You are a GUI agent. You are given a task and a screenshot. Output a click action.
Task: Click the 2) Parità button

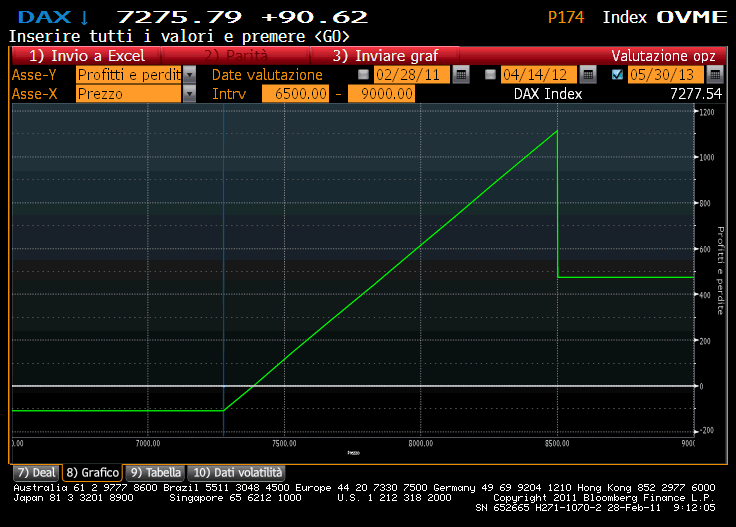tap(235, 56)
